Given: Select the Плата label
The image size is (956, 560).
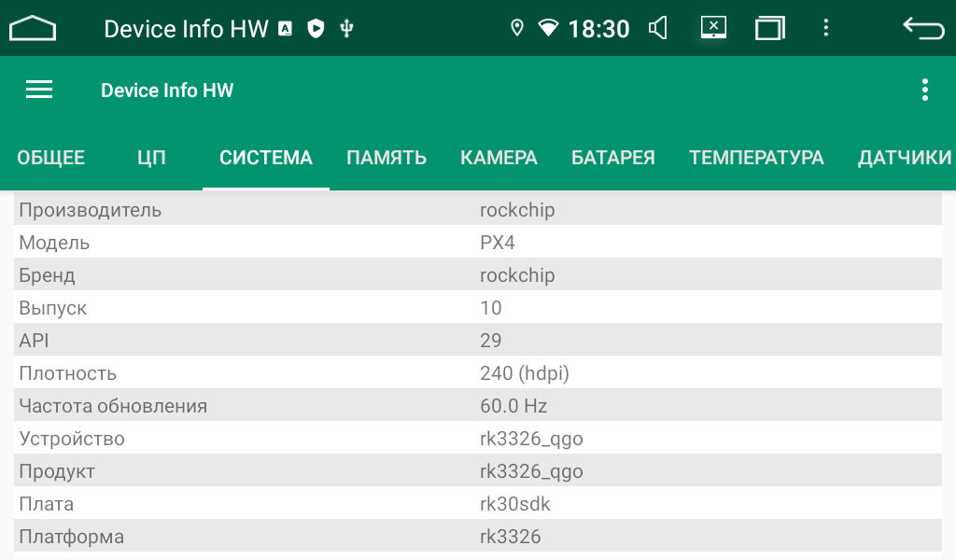Looking at the screenshot, I should coord(47,504).
